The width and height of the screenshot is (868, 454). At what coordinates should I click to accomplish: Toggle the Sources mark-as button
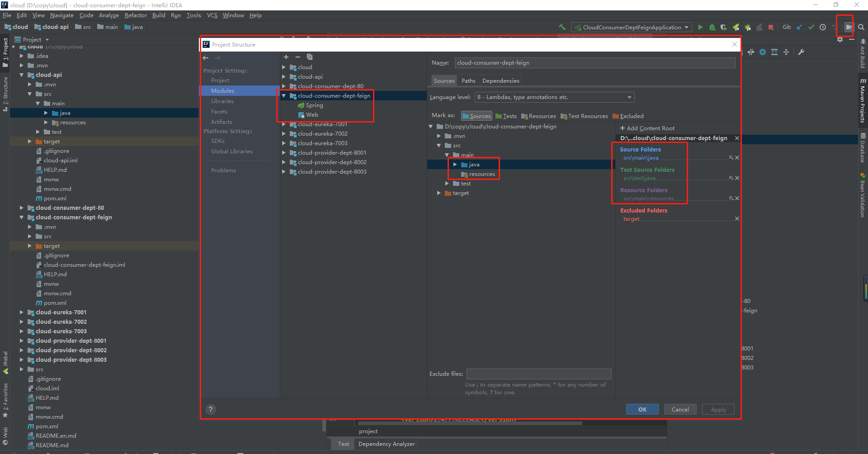coord(476,116)
